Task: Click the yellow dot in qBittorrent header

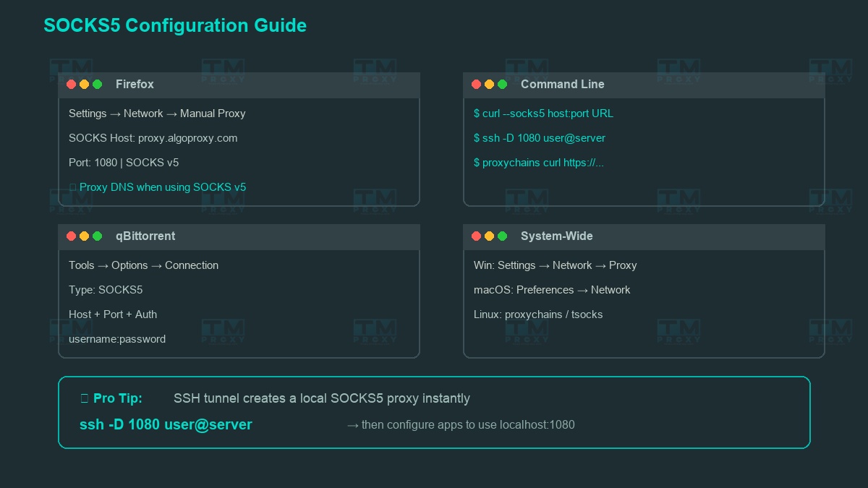Action: coord(84,236)
